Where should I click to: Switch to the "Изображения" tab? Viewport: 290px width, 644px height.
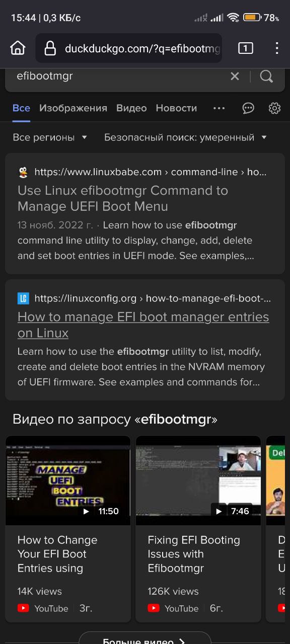(x=73, y=108)
